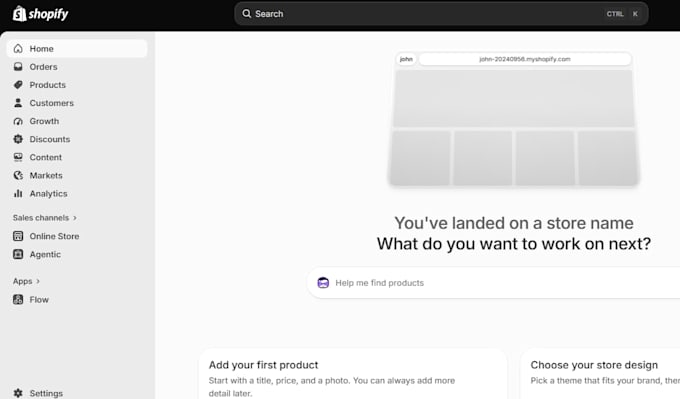This screenshot has height=399, width=680.
Task: Open the Discounts page
Action: click(x=77, y=139)
